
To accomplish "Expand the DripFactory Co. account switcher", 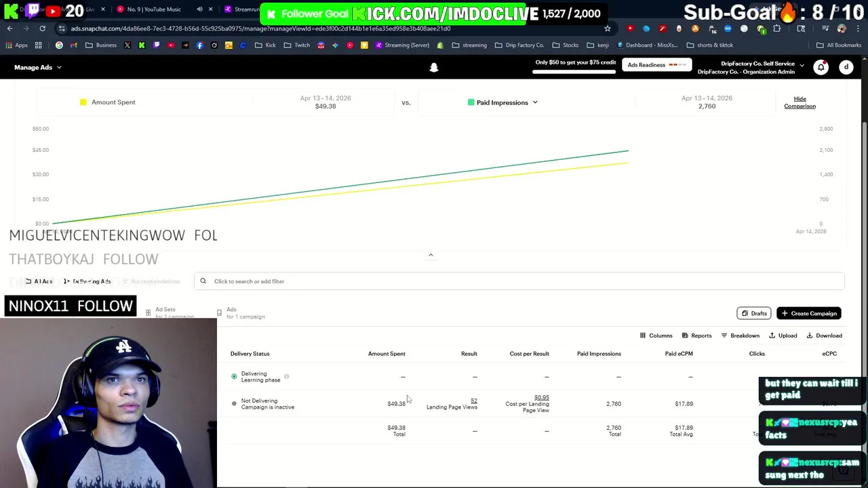I will 751,68.
